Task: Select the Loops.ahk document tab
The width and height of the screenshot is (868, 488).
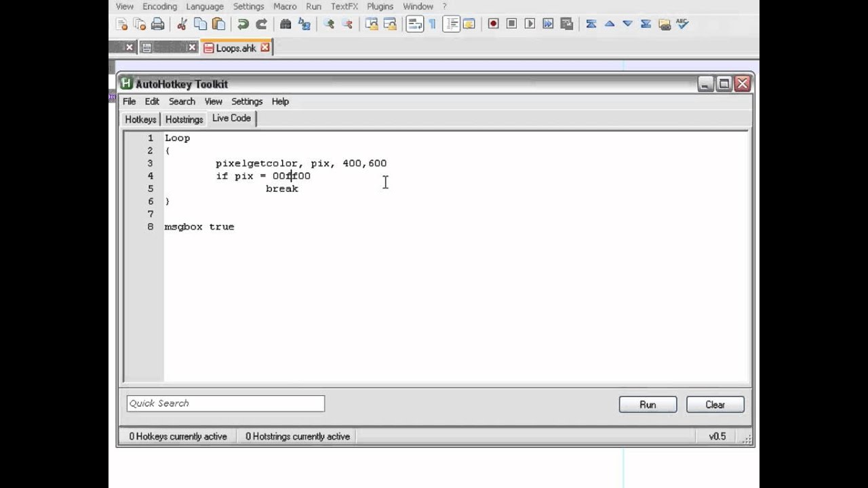Action: (236, 48)
